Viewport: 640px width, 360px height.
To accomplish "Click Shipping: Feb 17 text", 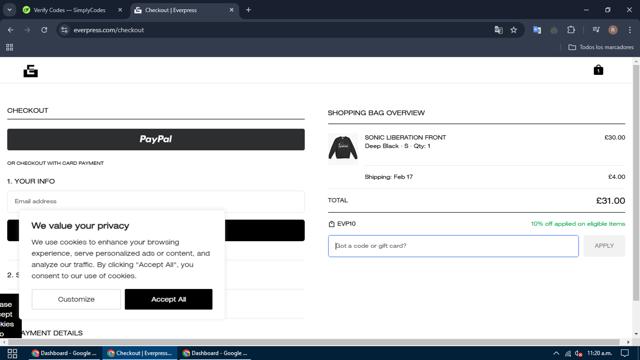I will tap(388, 177).
